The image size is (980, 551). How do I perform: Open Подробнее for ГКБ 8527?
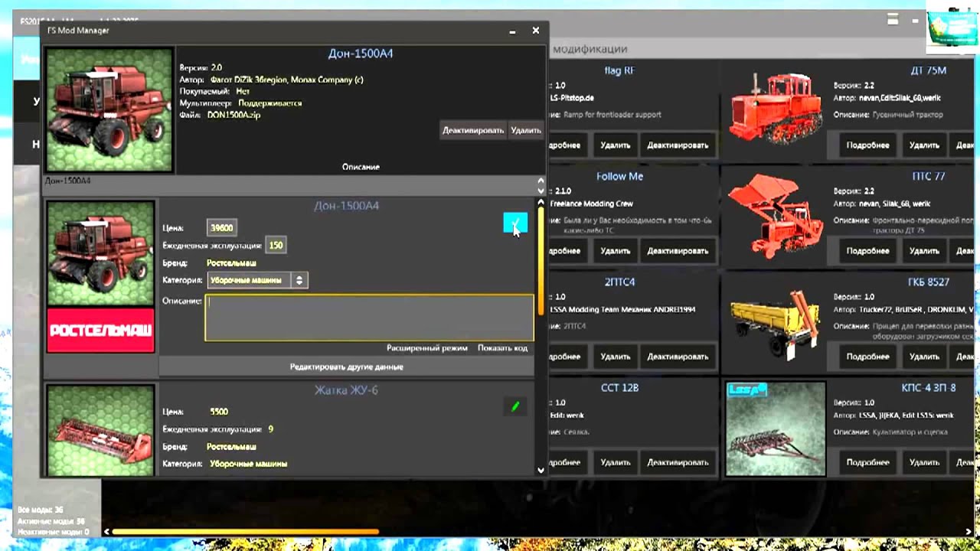pyautogui.click(x=867, y=357)
